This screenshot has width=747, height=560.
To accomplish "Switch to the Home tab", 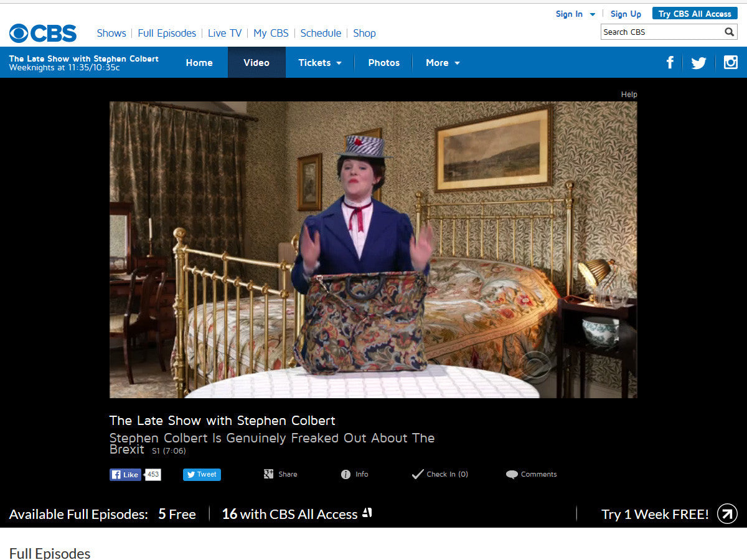I will (199, 62).
